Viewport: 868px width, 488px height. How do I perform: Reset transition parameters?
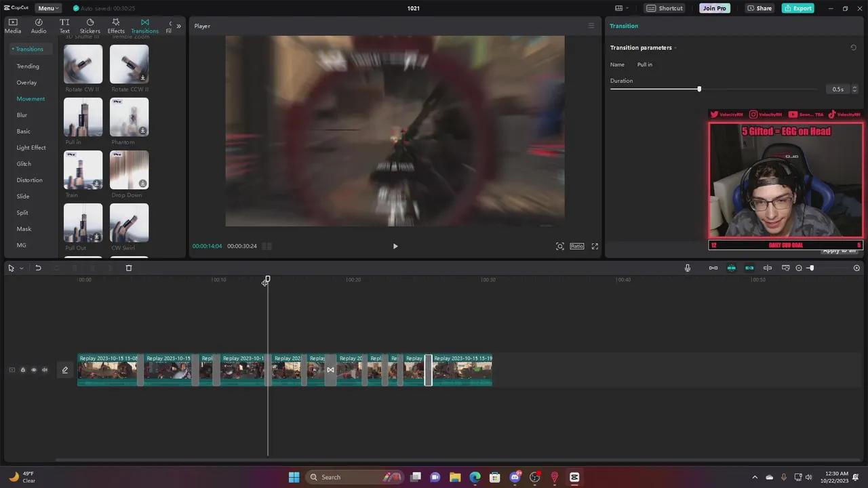pos(853,47)
